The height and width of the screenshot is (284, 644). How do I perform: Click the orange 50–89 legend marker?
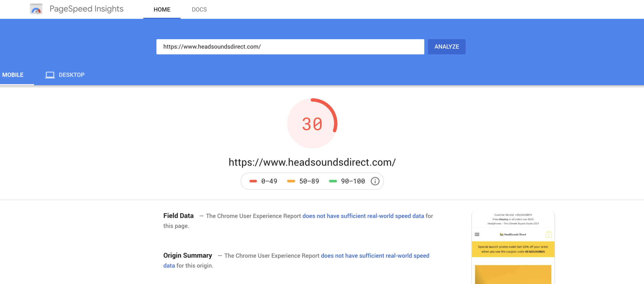coord(291,181)
